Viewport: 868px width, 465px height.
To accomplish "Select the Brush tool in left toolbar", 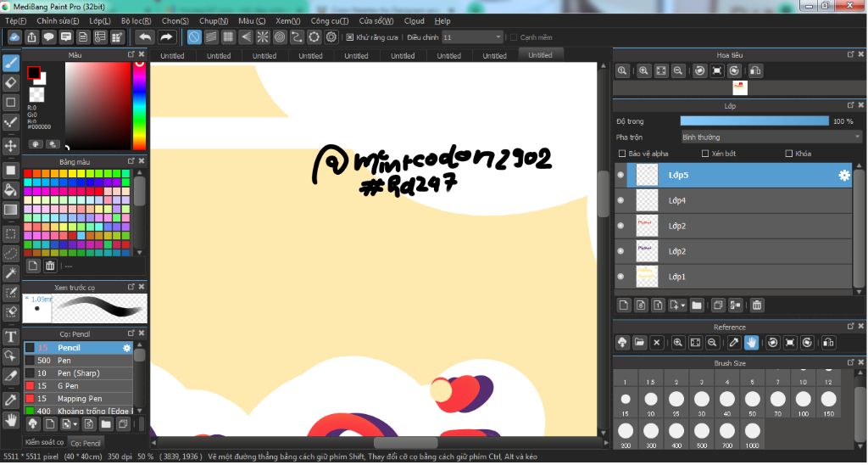I will pos(10,63).
